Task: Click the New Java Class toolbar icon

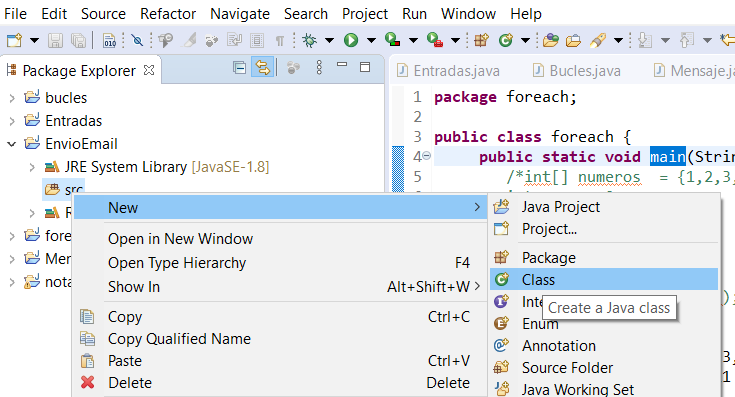Action: pyautogui.click(x=505, y=40)
